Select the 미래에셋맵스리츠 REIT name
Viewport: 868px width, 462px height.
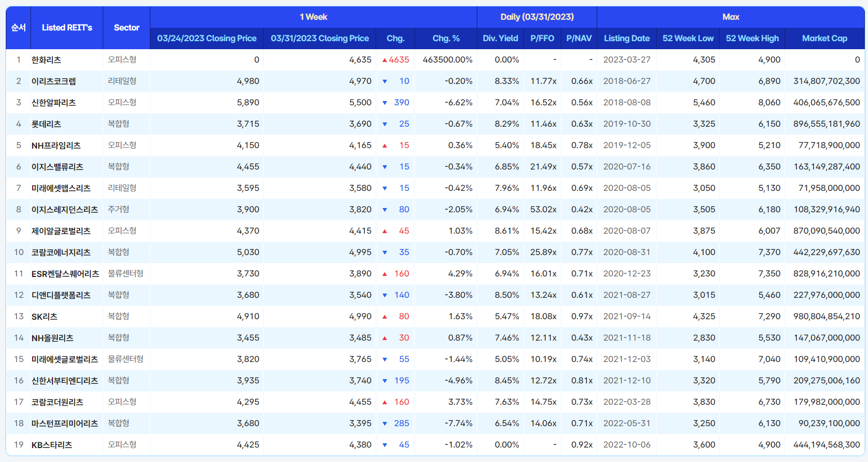(61, 188)
